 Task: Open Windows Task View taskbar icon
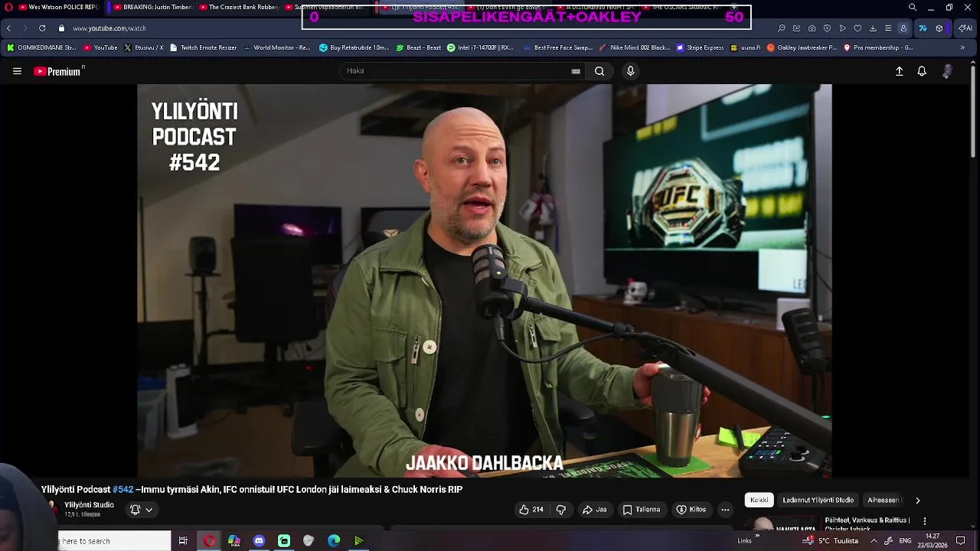coord(183,541)
